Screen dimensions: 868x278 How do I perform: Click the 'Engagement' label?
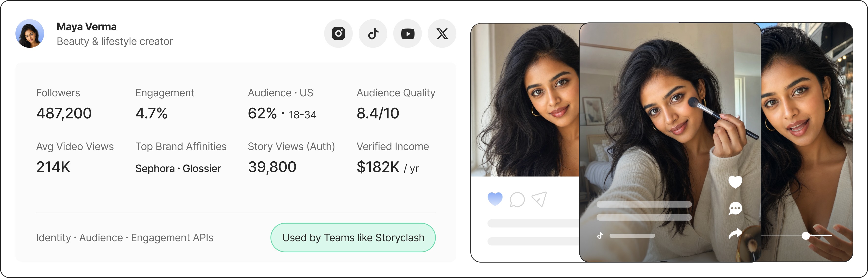[x=165, y=93]
